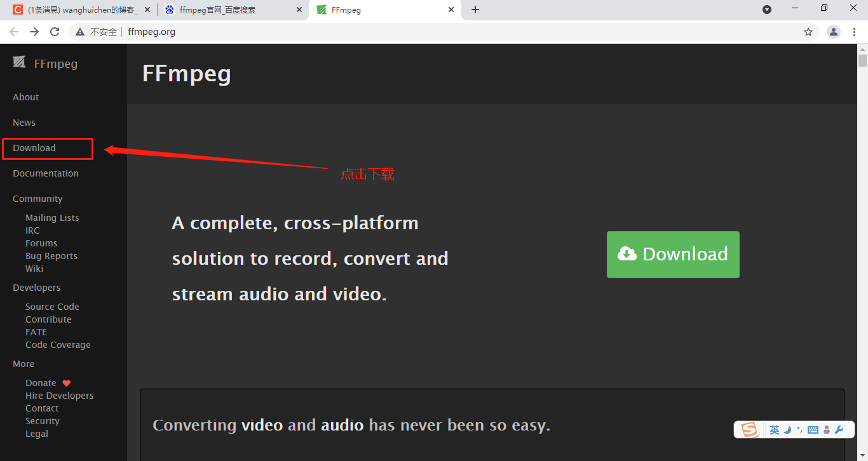The image size is (868, 461).
Task: Close the Baidu search tab
Action: (299, 10)
